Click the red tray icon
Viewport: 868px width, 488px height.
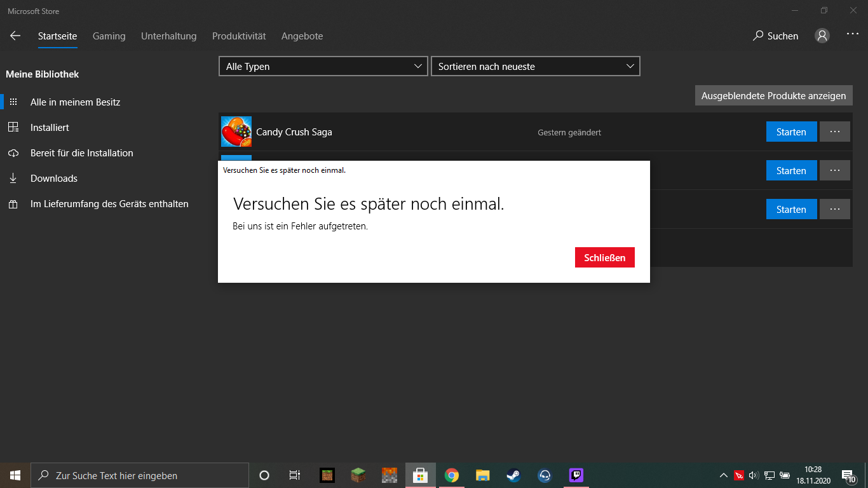(x=738, y=475)
